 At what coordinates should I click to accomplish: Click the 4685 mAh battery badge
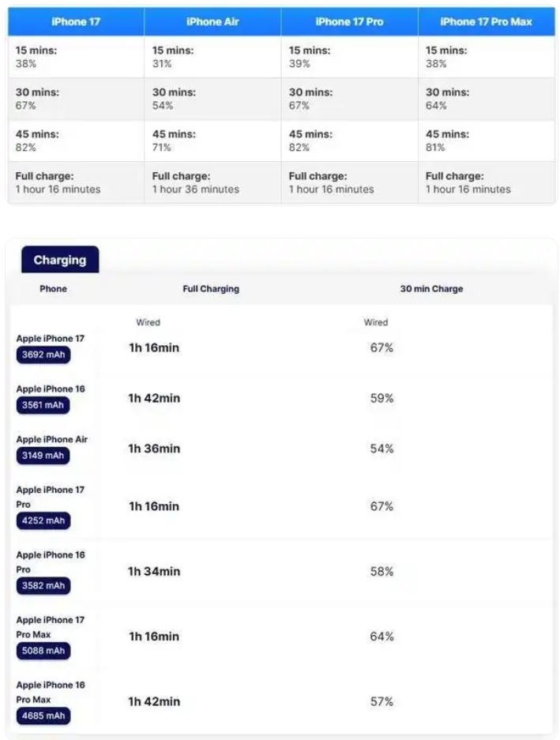coord(43,716)
